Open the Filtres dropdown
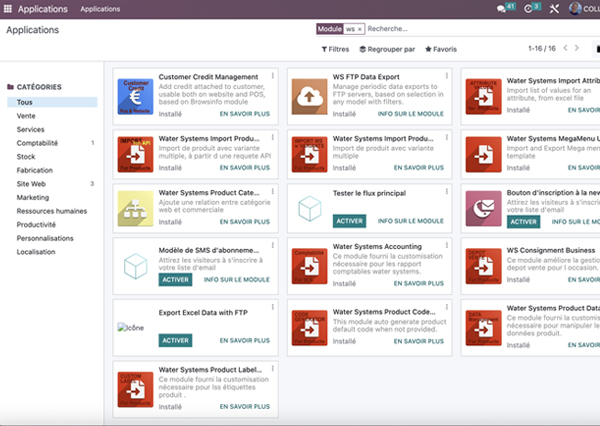The height and width of the screenshot is (426, 600). [x=335, y=49]
